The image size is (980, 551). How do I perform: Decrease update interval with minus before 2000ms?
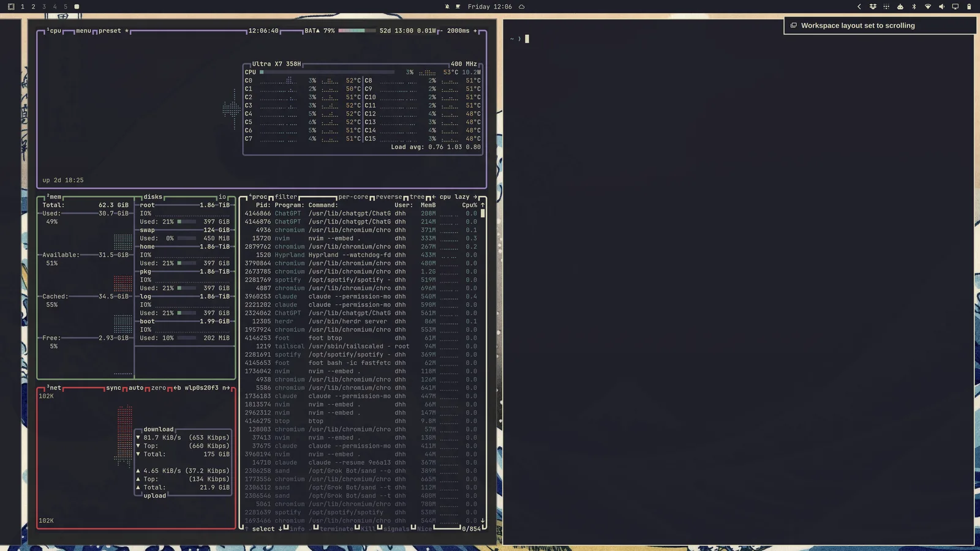click(441, 31)
